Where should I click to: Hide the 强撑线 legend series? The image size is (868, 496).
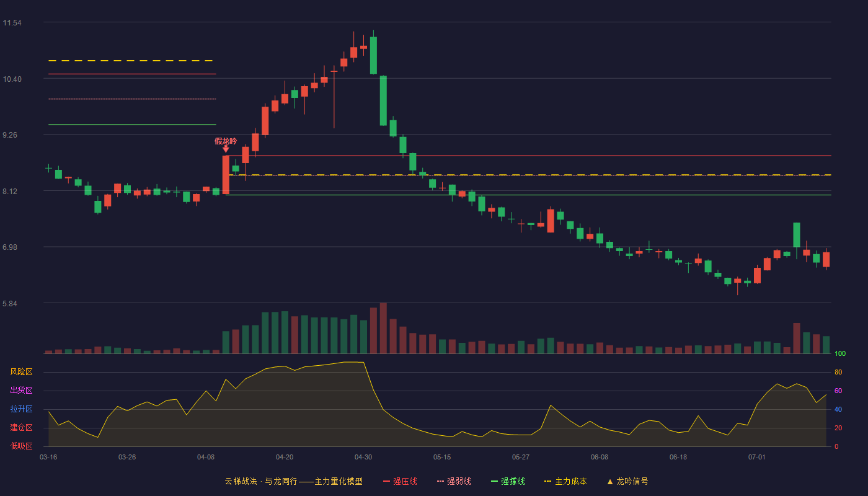(508, 481)
